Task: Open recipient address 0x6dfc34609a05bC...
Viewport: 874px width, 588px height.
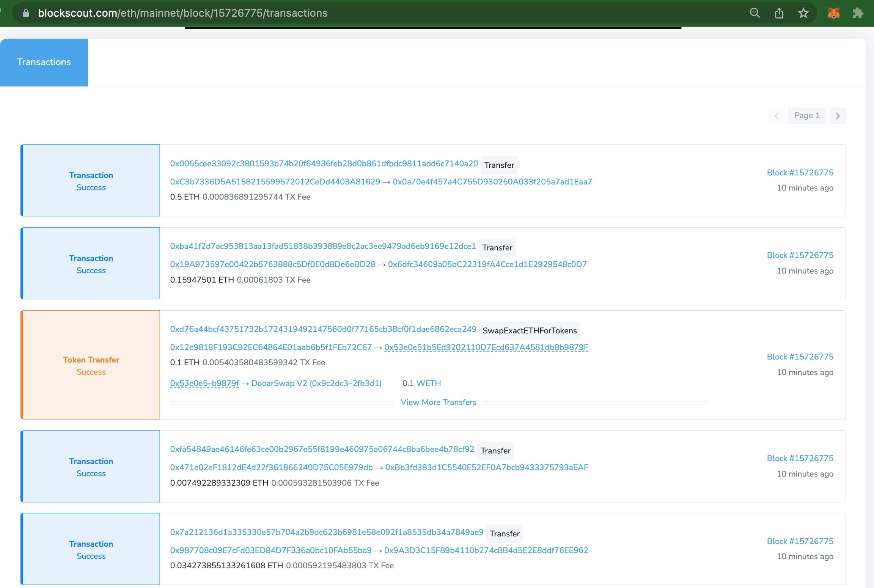Action: point(487,264)
